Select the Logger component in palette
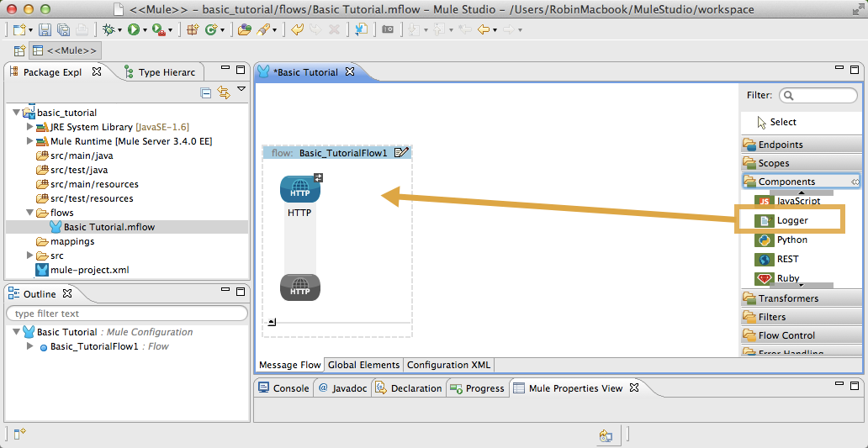Viewport: 868px width, 448px height. [792, 220]
